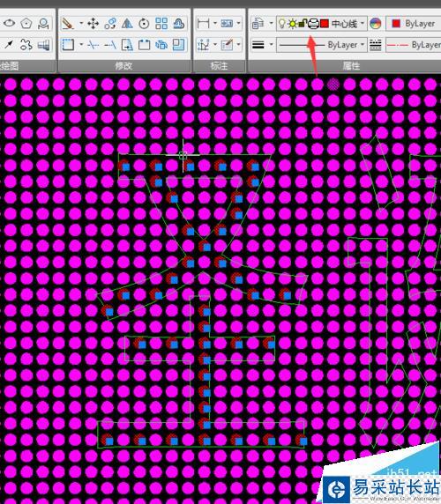Open the color ByLayer combo box
The image size is (441, 504).
414,24
